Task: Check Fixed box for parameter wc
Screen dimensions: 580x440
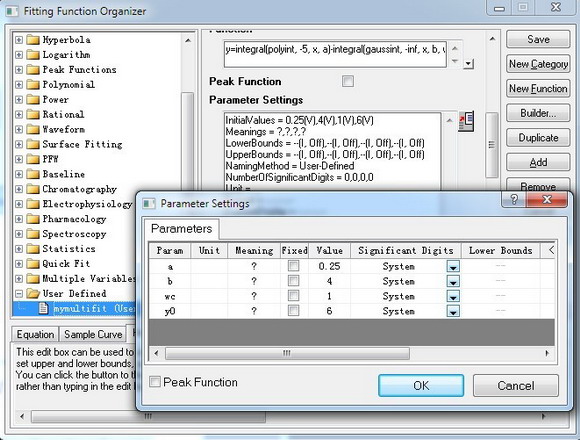Action: (294, 296)
